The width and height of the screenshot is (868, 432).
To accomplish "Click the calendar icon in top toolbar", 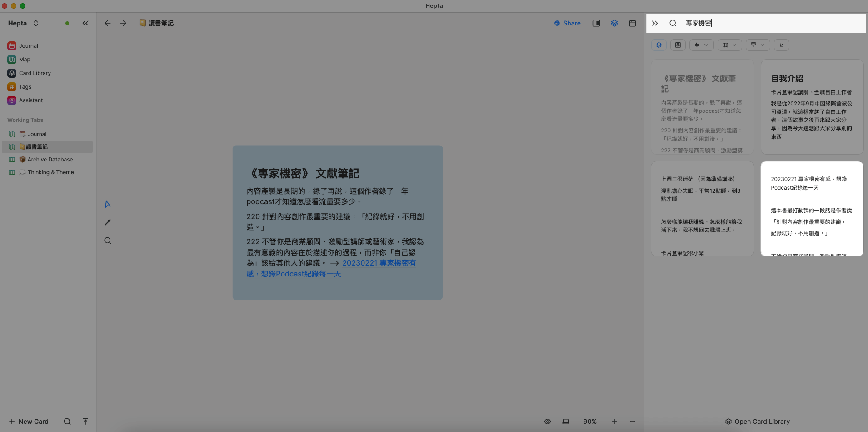I will click(632, 23).
